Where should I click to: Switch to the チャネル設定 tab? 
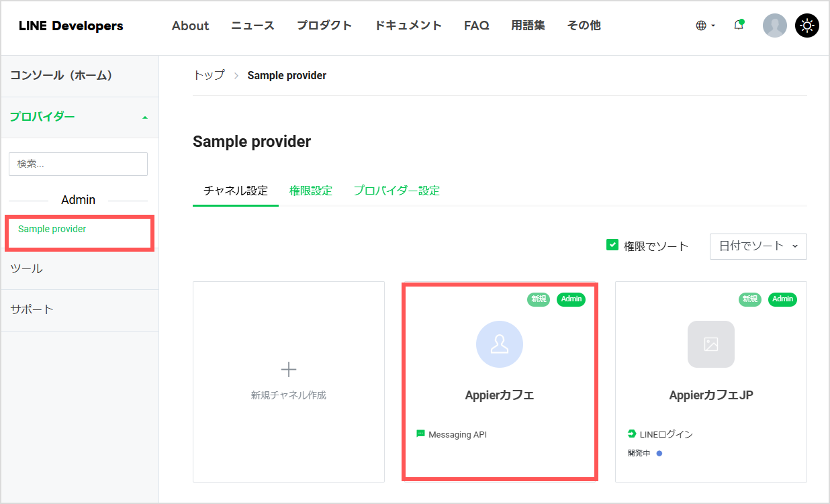236,191
